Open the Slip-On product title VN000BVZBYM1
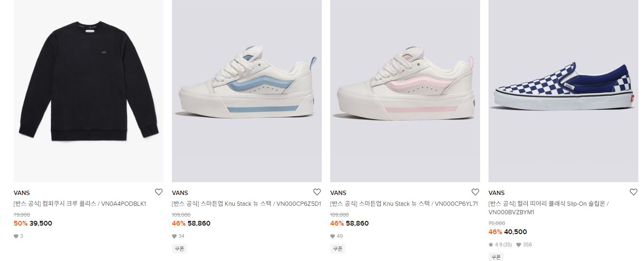This screenshot has height=261, width=644. [549, 208]
